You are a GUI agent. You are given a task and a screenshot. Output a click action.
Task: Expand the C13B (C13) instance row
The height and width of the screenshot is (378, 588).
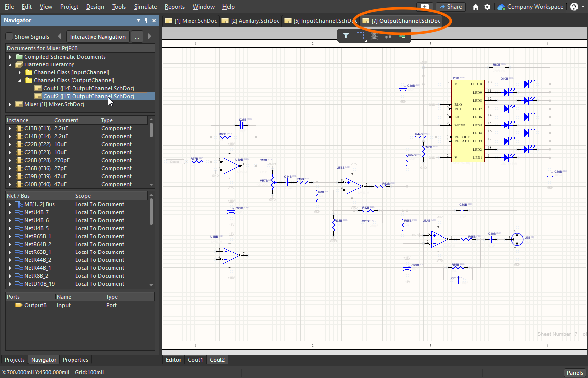[10, 128]
